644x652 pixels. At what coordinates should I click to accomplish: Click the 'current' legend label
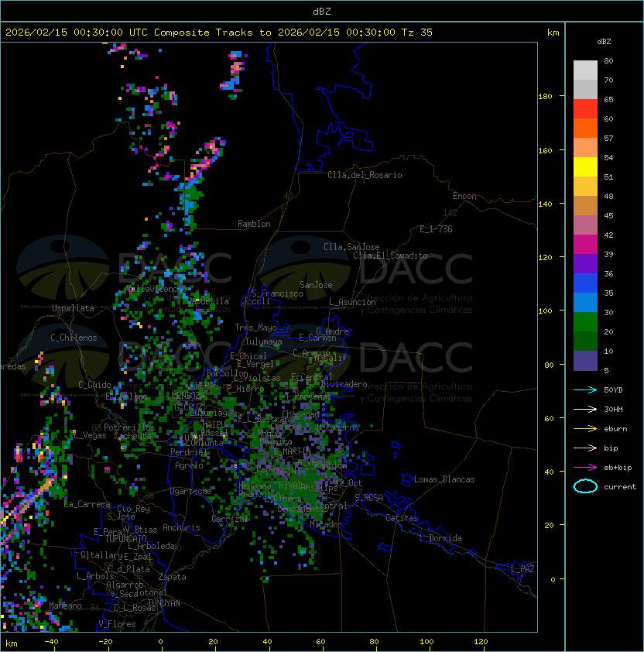(x=620, y=487)
